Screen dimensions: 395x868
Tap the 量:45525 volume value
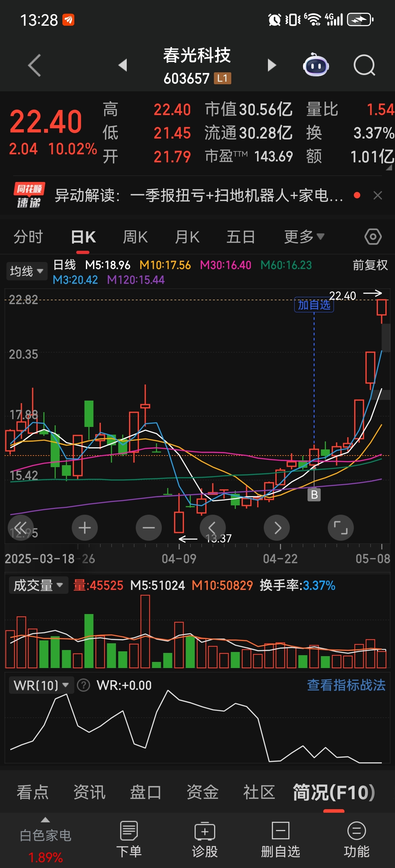(98, 585)
